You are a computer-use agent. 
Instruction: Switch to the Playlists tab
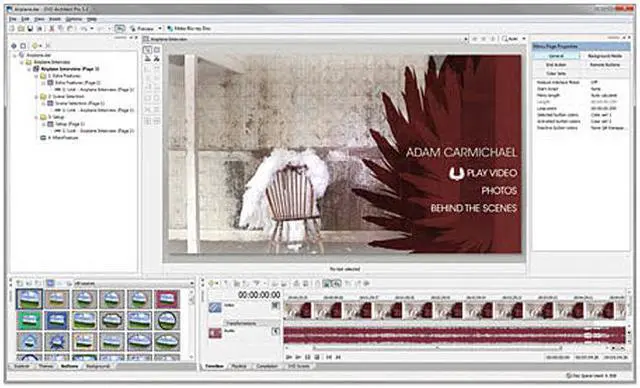(239, 366)
